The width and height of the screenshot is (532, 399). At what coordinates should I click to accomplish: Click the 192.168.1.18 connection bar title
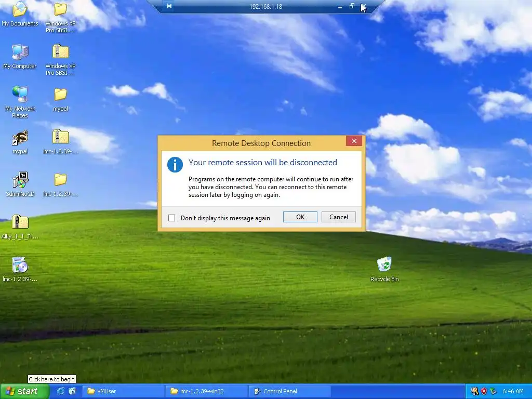pos(265,6)
